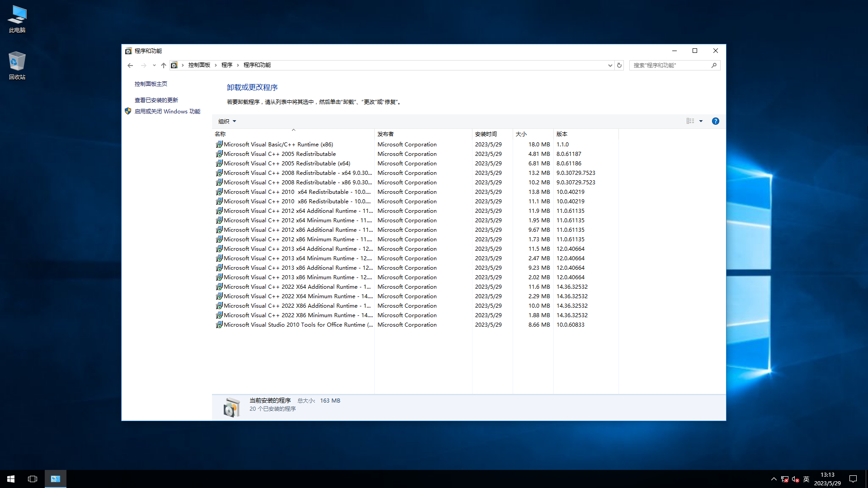868x488 pixels.
Task: Click the Start button
Action: pyautogui.click(x=11, y=479)
